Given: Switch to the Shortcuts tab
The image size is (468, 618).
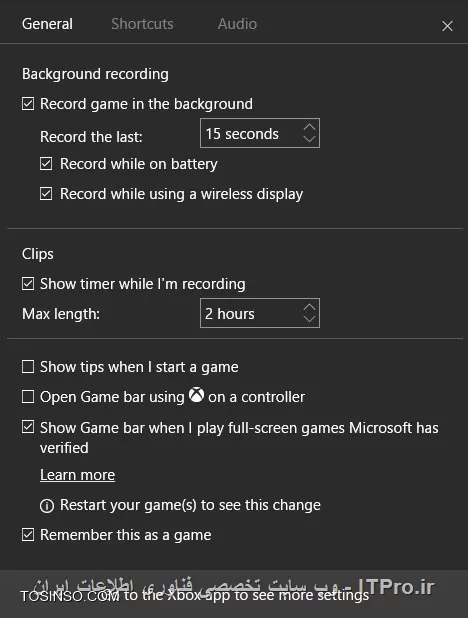Looking at the screenshot, I should [142, 24].
